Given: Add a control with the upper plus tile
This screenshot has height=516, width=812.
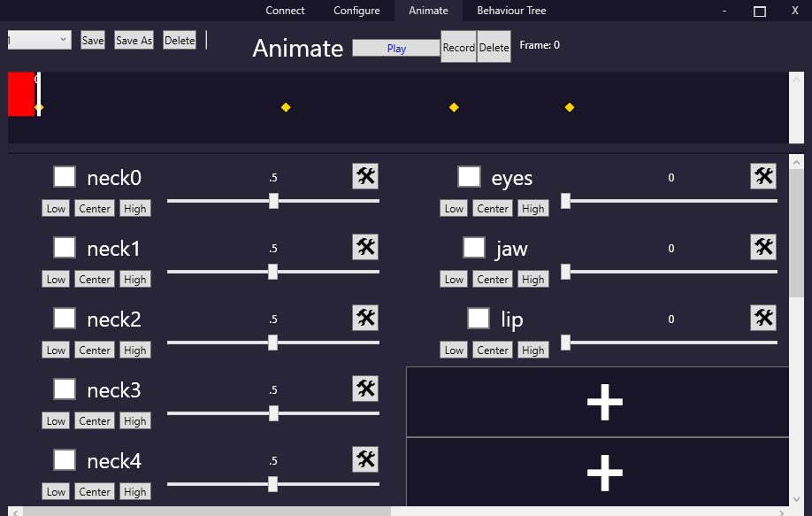Looking at the screenshot, I should [x=598, y=402].
